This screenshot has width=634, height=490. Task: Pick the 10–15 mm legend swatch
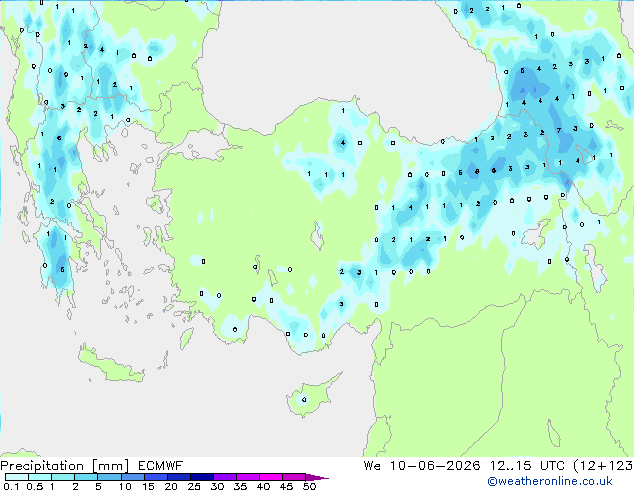pos(133,477)
